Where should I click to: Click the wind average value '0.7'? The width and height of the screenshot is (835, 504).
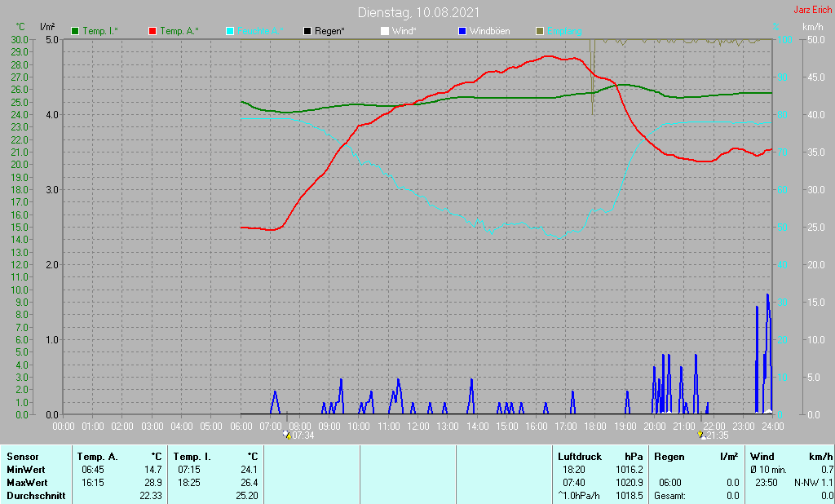tap(827, 470)
